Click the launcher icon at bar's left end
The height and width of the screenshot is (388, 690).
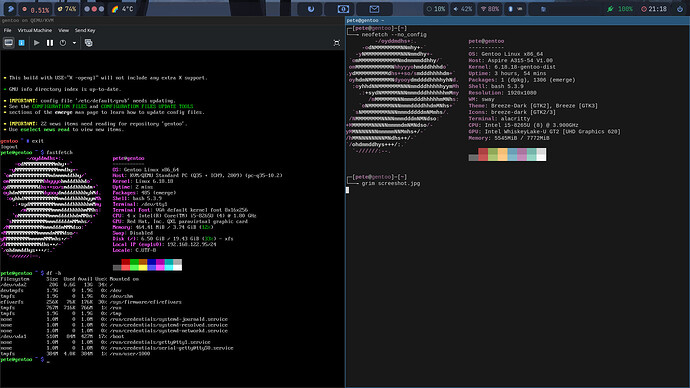[x=11, y=9]
